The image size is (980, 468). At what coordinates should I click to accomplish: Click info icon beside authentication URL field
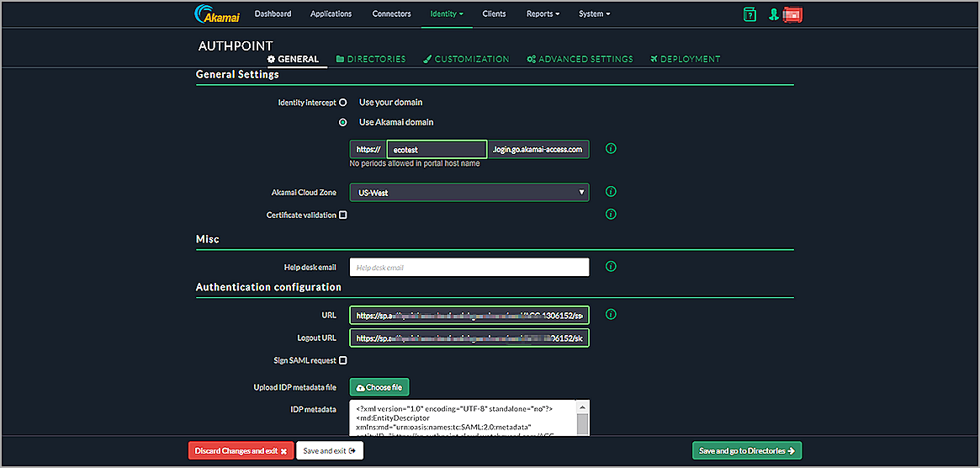(x=612, y=315)
